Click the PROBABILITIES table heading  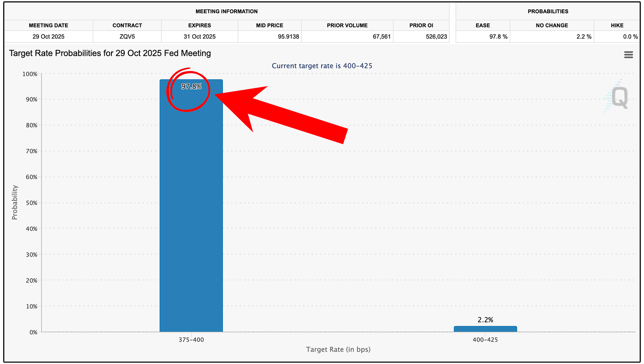tap(548, 11)
